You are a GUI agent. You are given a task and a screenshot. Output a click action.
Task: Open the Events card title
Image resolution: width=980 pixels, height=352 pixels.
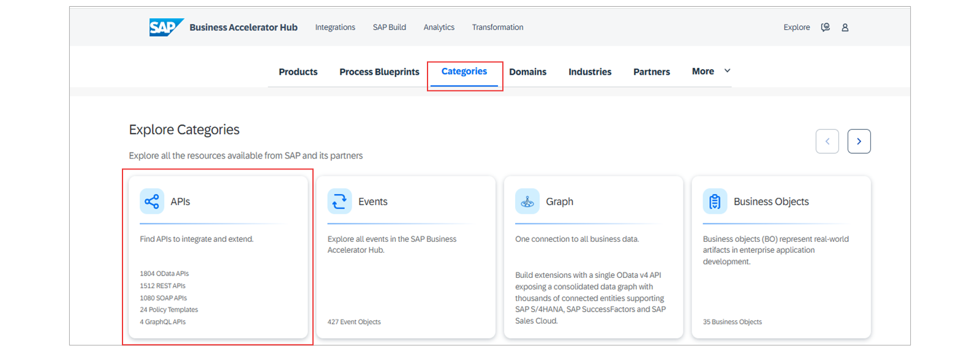[373, 201]
